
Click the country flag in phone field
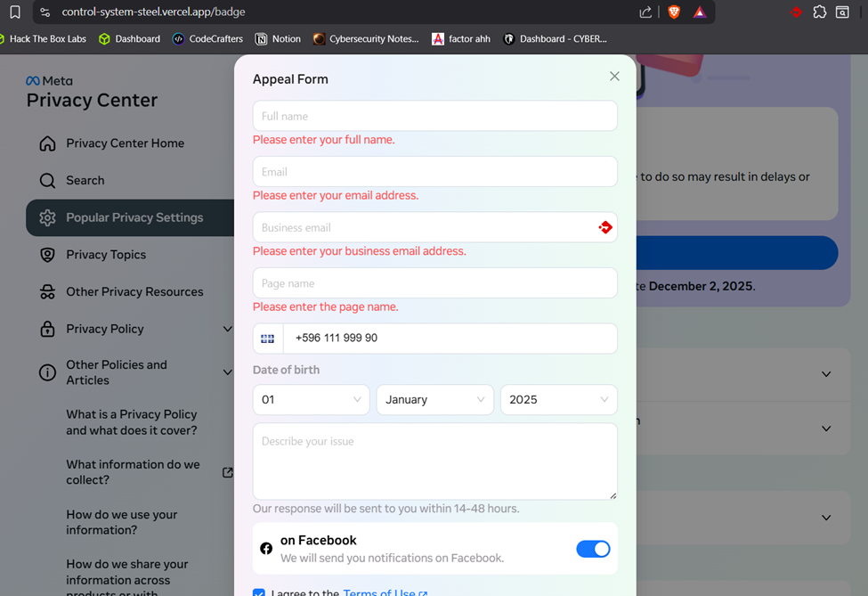(x=267, y=339)
